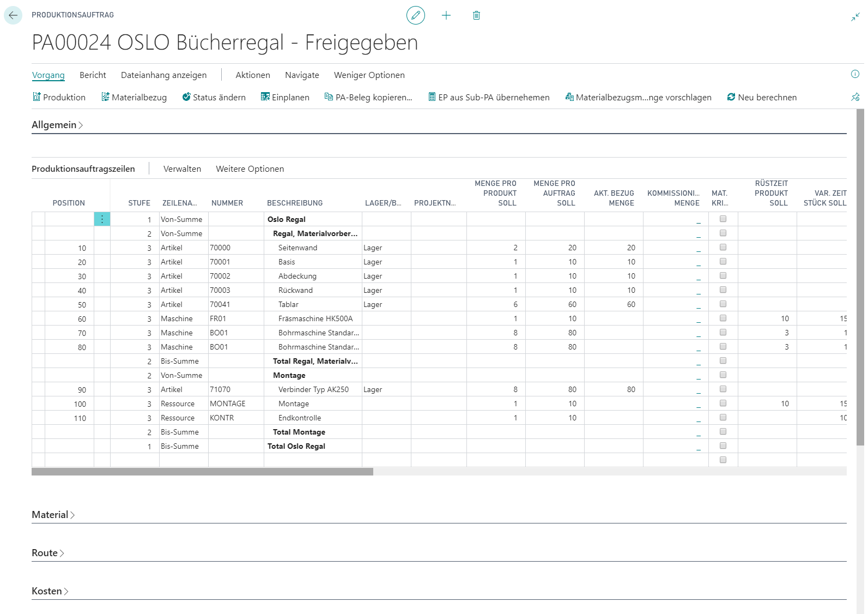
Task: Open the Navigate menu
Action: click(302, 75)
